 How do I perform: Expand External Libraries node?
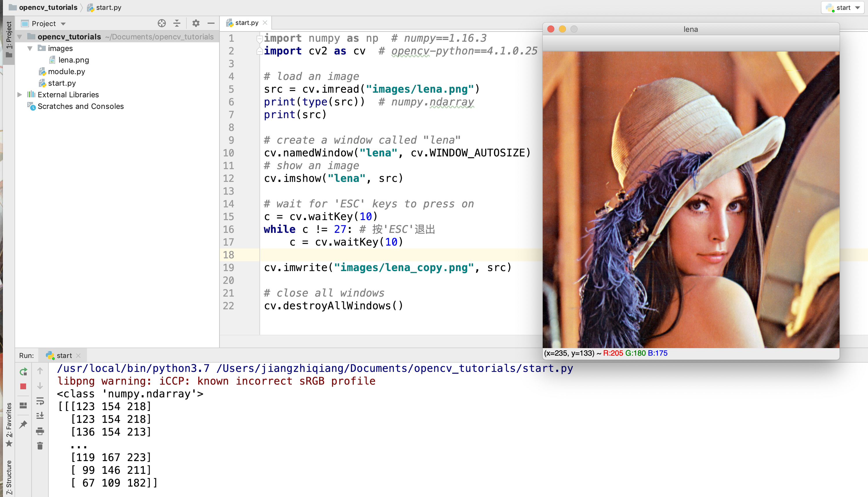click(x=20, y=94)
